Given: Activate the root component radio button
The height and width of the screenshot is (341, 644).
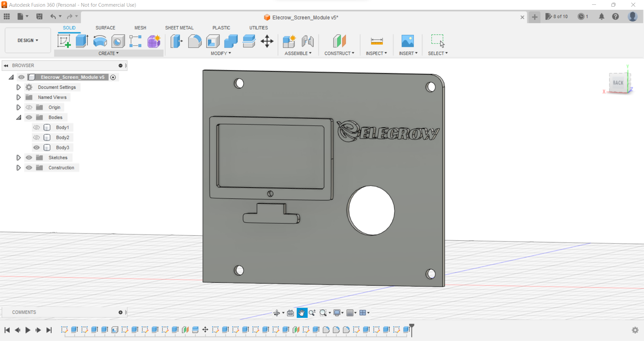Looking at the screenshot, I should [x=113, y=77].
